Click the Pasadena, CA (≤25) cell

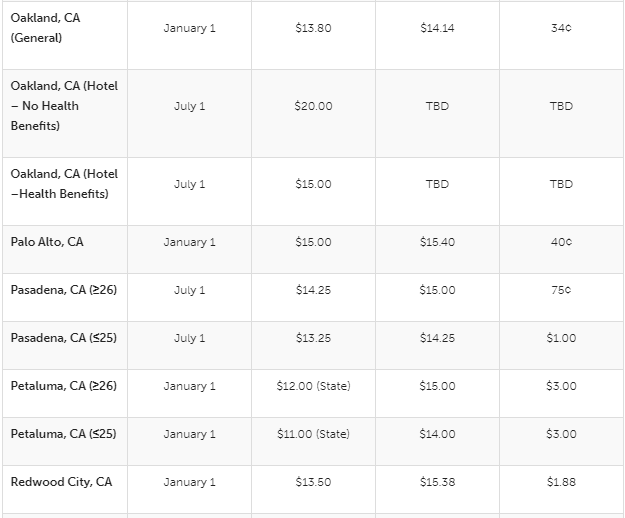coord(63,338)
